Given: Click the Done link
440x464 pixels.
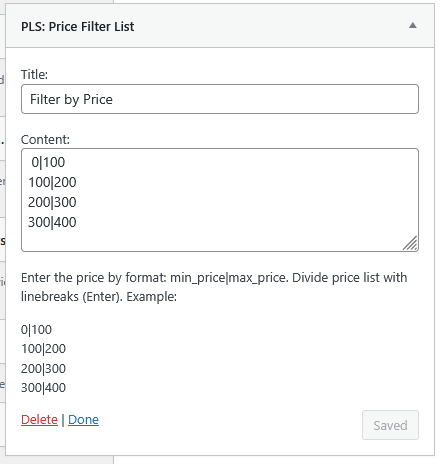Looking at the screenshot, I should (x=83, y=419).
